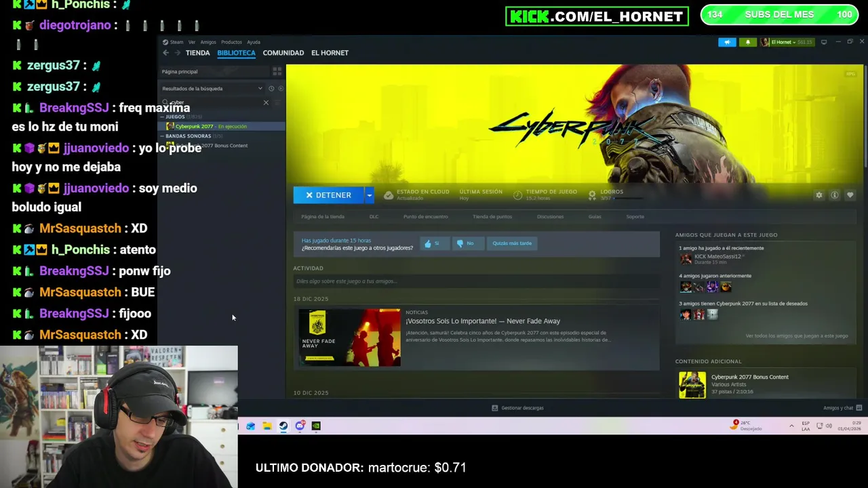Open the Ayuda menu
Image resolution: width=868 pixels, height=488 pixels.
254,42
